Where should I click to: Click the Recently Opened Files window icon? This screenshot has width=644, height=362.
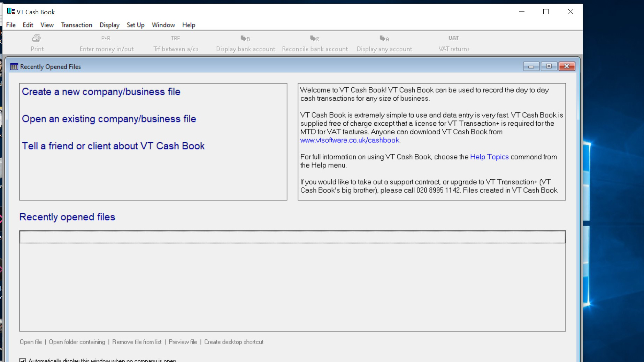14,67
